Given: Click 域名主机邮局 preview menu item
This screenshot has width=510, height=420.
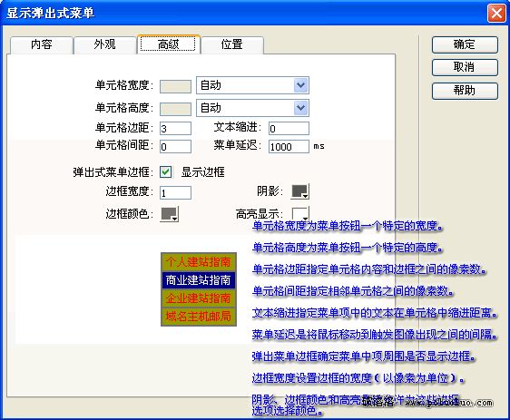Looking at the screenshot, I should (x=199, y=316).
